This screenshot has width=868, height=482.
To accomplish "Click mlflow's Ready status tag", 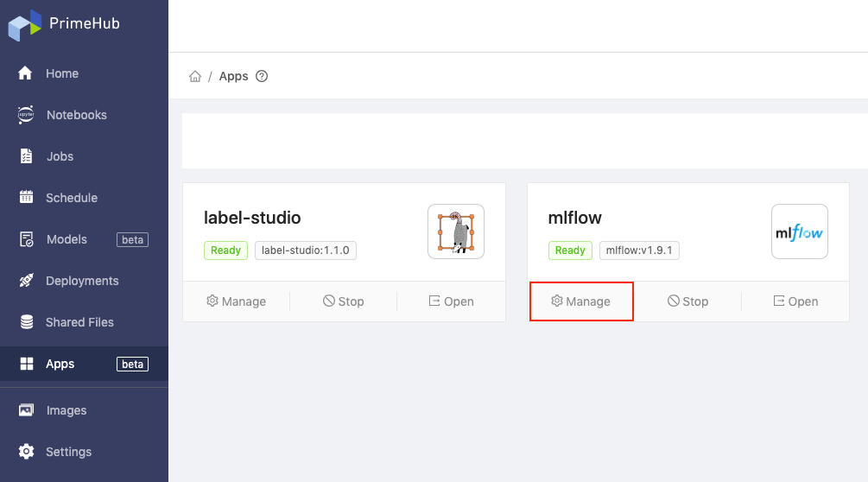I will click(x=570, y=251).
